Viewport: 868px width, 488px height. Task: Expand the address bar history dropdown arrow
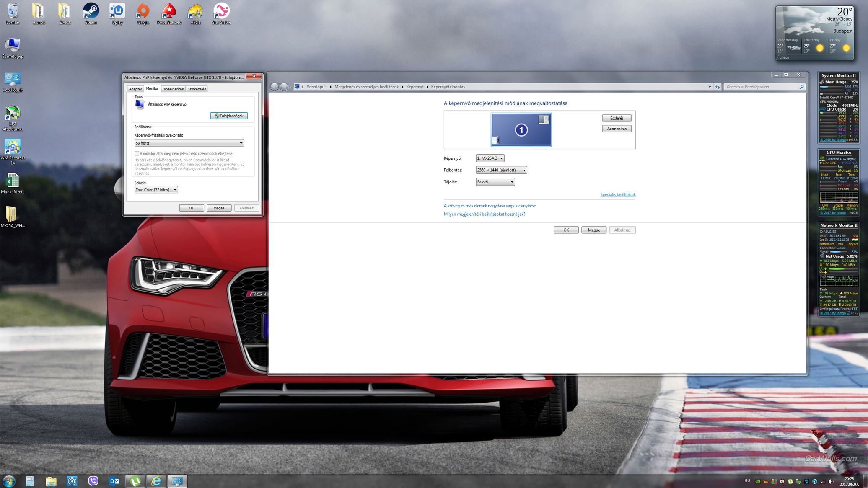tap(709, 87)
